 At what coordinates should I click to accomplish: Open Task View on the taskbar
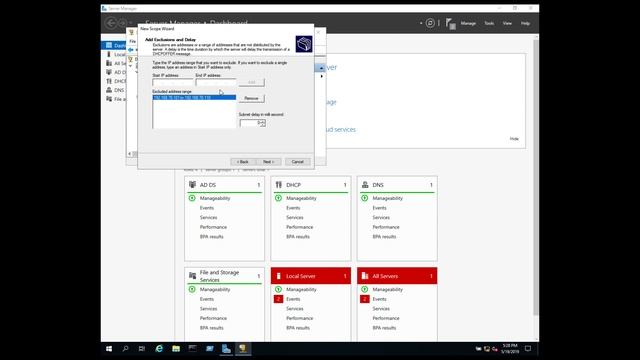(142, 349)
